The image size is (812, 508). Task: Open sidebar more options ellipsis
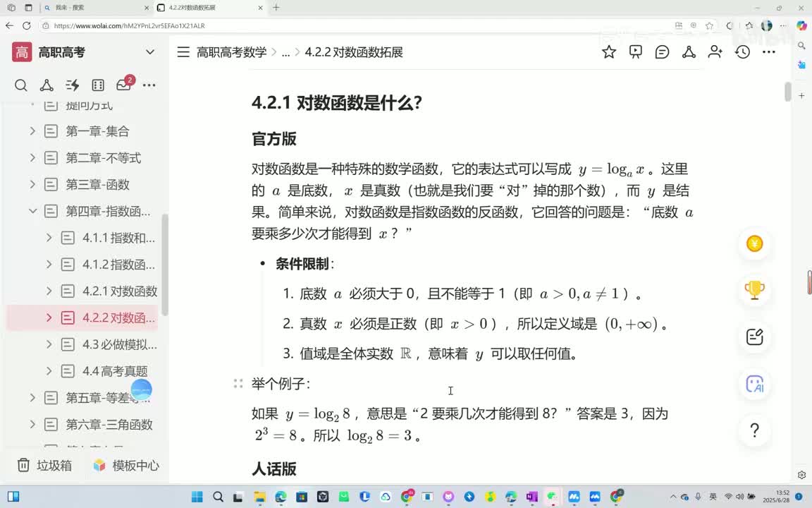coord(149,85)
